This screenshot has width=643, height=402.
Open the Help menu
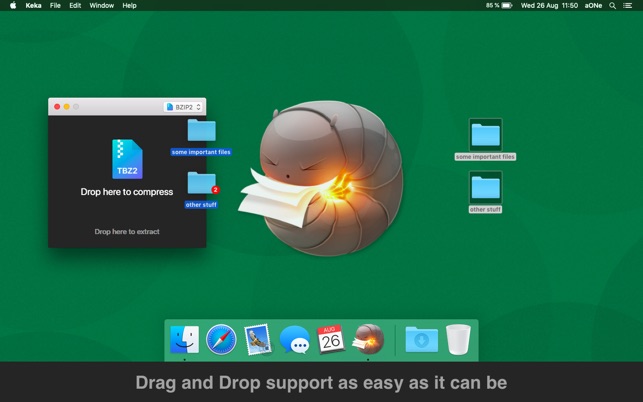point(130,6)
